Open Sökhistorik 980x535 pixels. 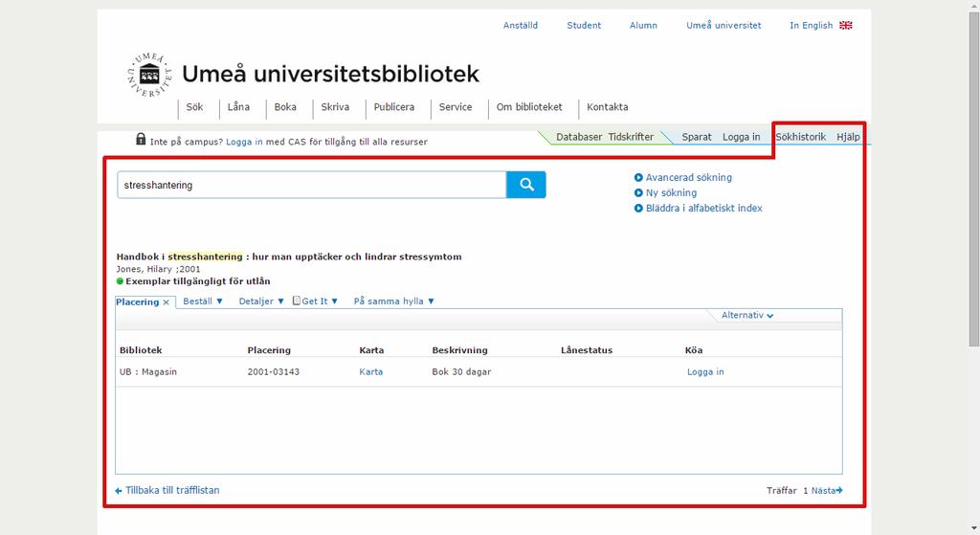(801, 137)
